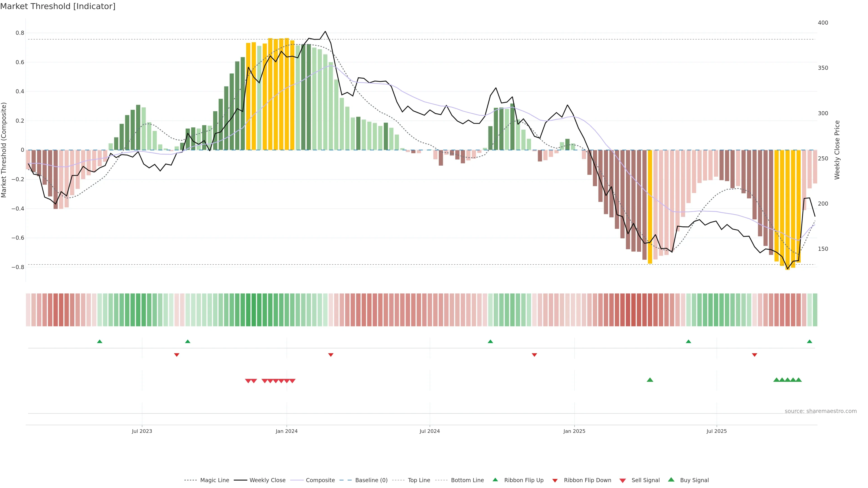868x488 pixels.
Task: Click Ribbon Flip Down legend triangle icon
Action: [555, 481]
